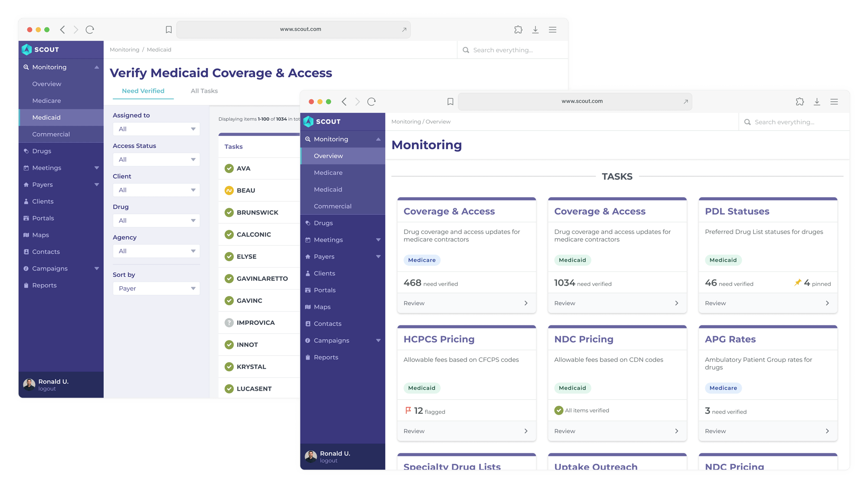This screenshot has height=488, width=868.
Task: Expand Campaigns in the front sidebar
Action: 378,341
